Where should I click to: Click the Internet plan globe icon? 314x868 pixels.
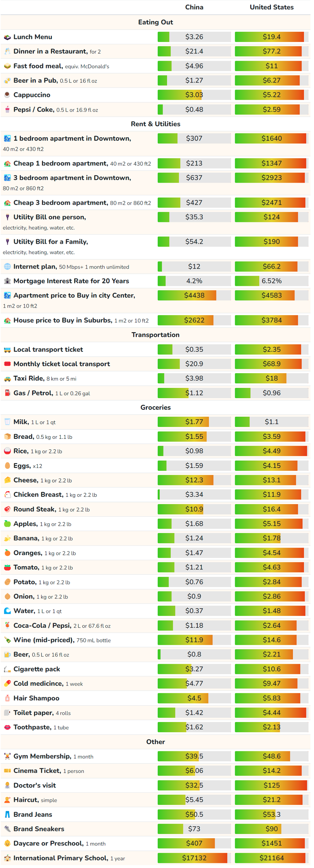(x=7, y=267)
